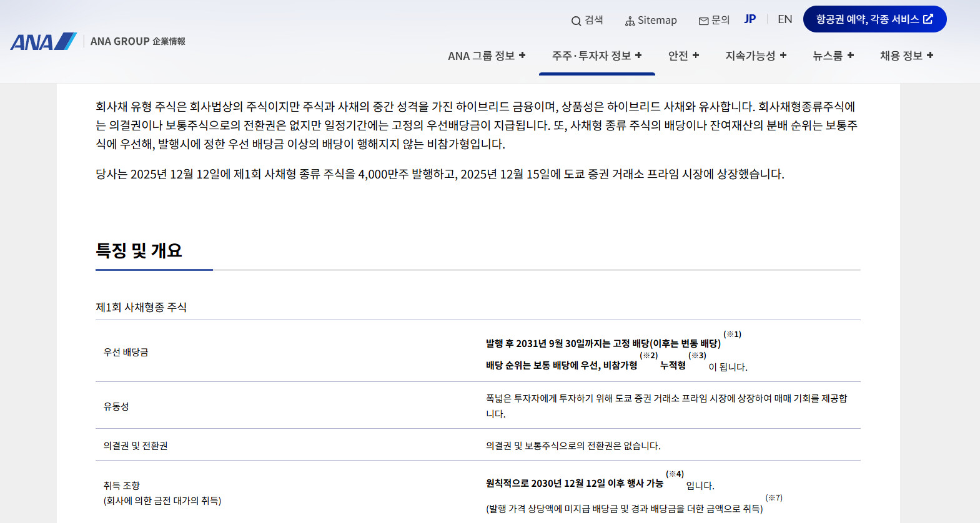Click the ANA logo
Viewport: 980px width, 523px height.
43,41
